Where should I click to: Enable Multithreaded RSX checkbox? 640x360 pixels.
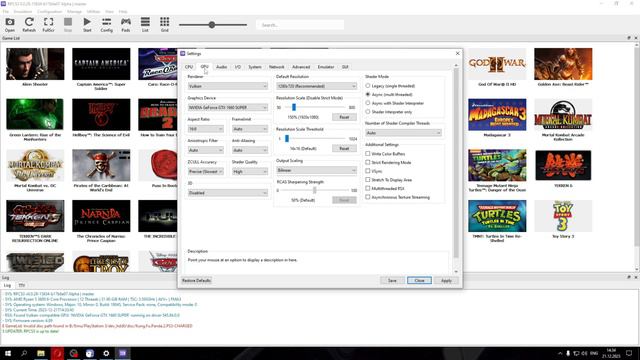click(368, 188)
